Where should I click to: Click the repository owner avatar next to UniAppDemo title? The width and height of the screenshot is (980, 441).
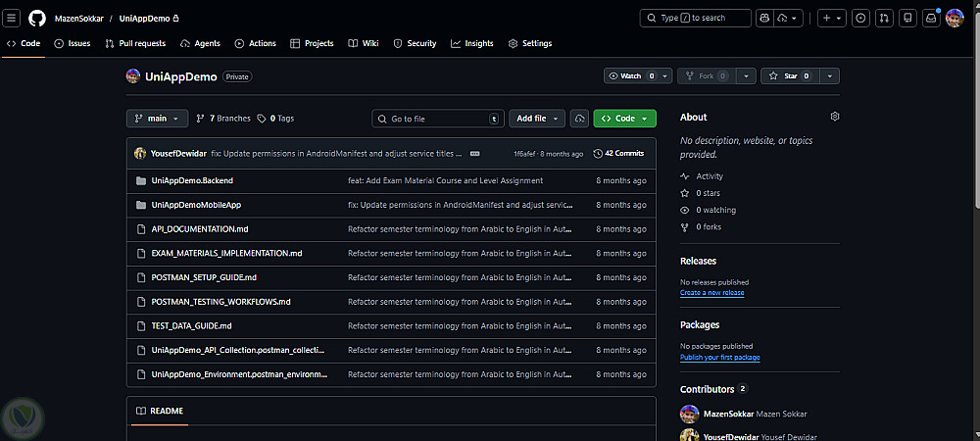[133, 76]
